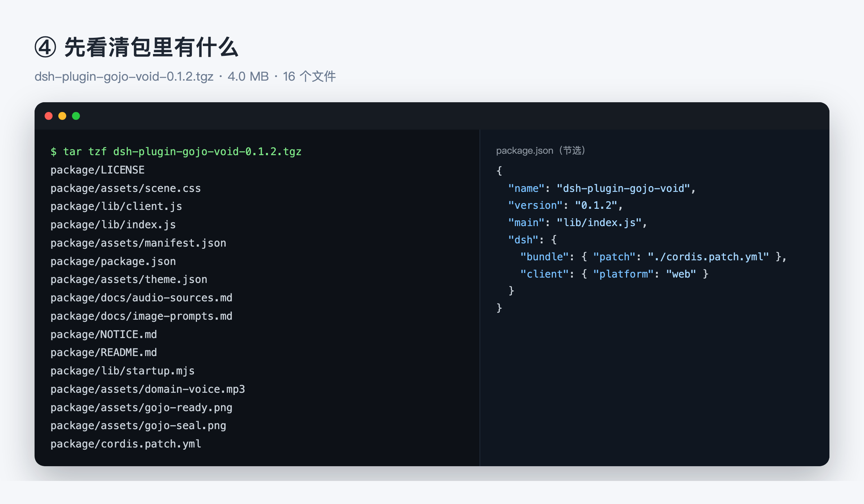The width and height of the screenshot is (864, 504).
Task: Click the green maximize dot of terminal
Action: tap(76, 116)
